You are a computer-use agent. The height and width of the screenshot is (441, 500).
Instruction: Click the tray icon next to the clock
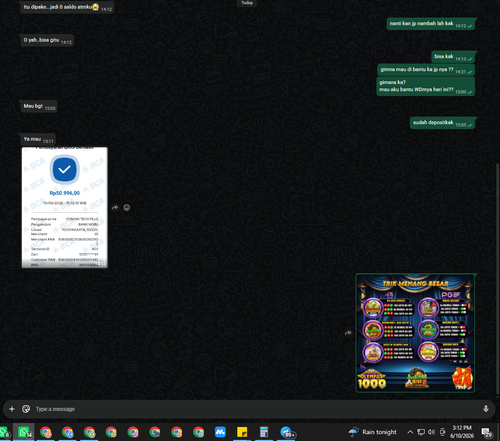point(442,432)
